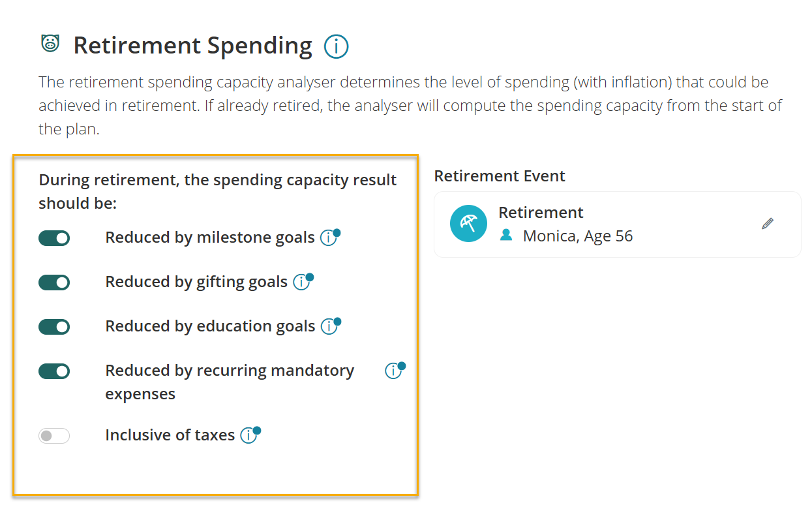This screenshot has height=520, width=812.
Task: Show info for Inclusive of taxes
Action: point(248,435)
